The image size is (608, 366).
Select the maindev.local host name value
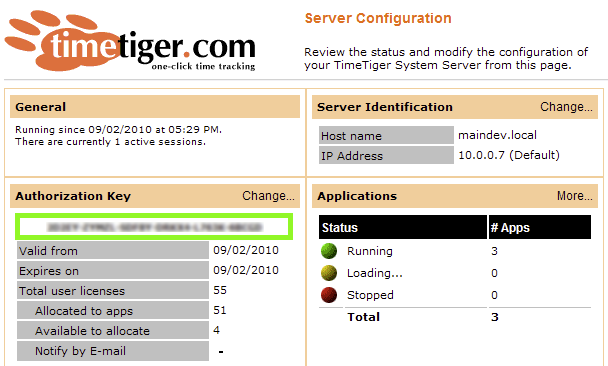[497, 135]
